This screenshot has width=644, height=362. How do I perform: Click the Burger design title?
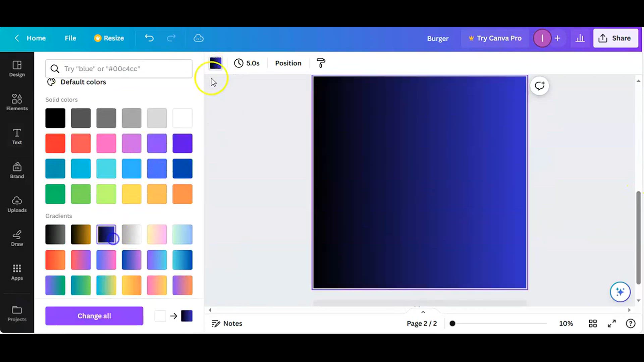coord(438,39)
